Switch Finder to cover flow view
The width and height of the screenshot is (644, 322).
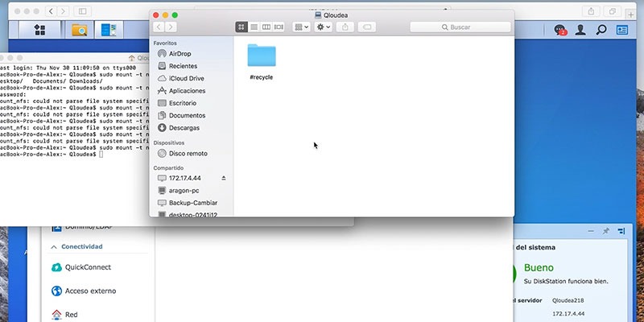click(279, 27)
